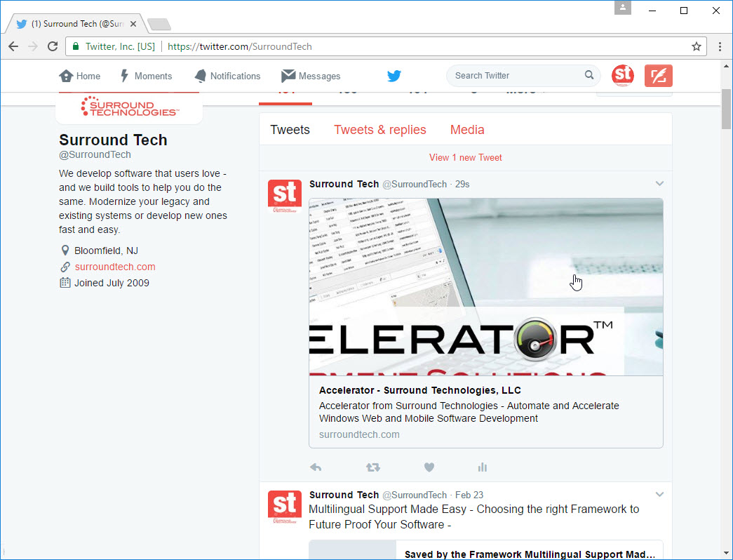Open the Chrome user profile button
Viewport: 733px width, 560px height.
[623, 8]
